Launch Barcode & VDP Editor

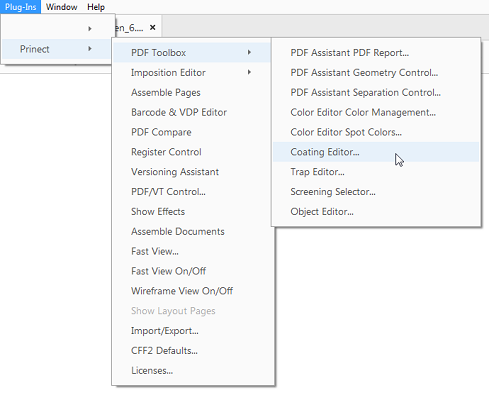tap(192, 112)
